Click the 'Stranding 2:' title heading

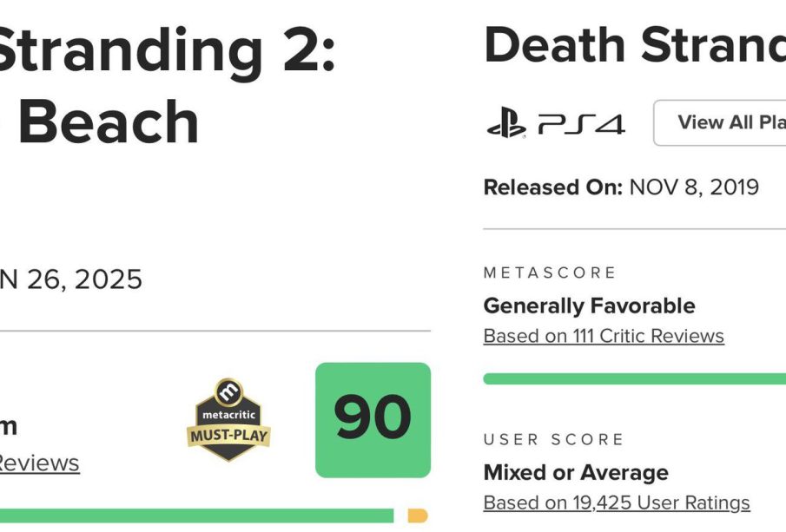click(x=167, y=51)
